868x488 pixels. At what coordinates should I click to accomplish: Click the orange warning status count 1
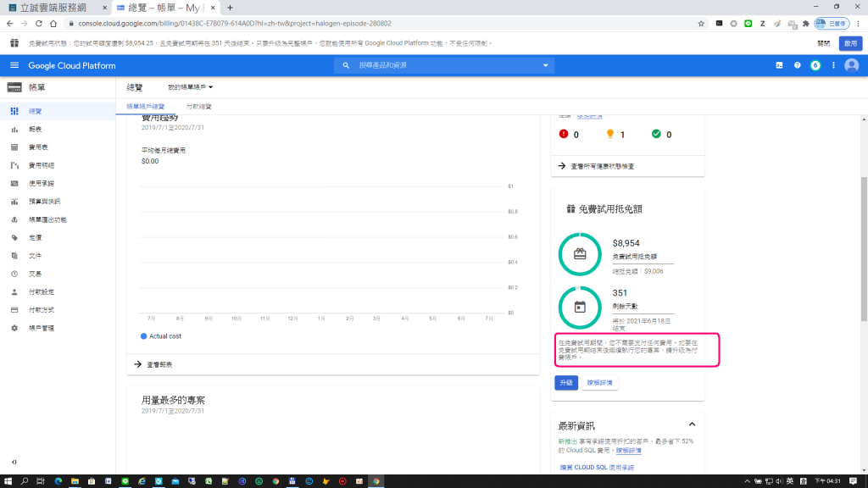pos(622,135)
